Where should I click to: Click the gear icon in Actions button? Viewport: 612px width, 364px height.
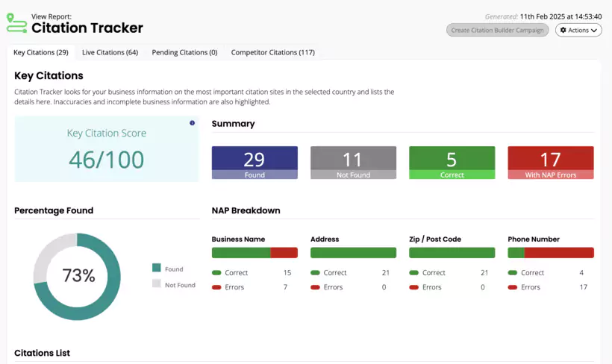[x=563, y=30]
